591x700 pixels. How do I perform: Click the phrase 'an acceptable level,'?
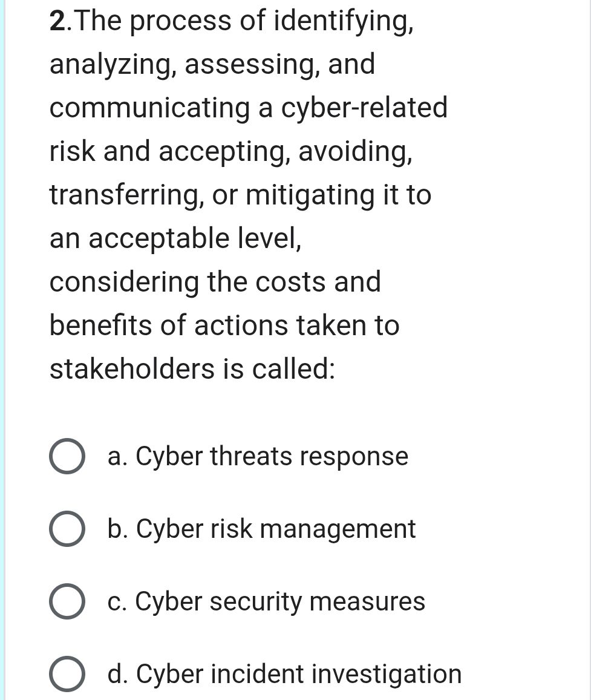pyautogui.click(x=175, y=238)
